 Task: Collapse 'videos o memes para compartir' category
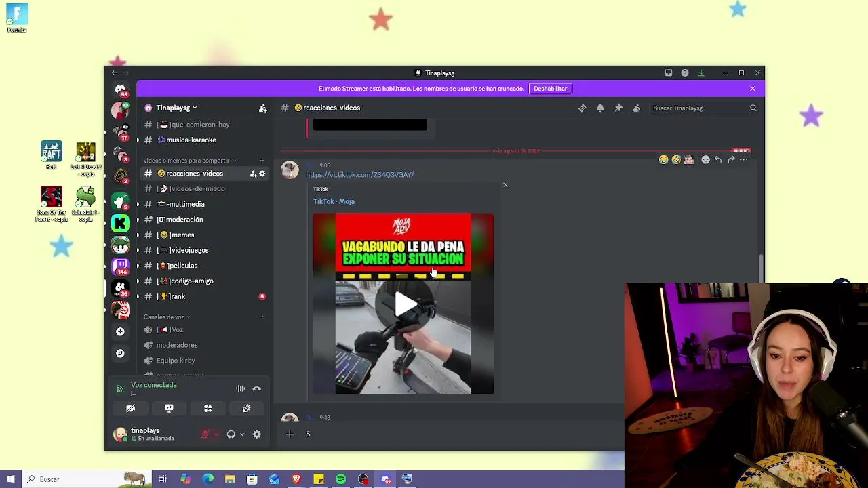pyautogui.click(x=189, y=161)
